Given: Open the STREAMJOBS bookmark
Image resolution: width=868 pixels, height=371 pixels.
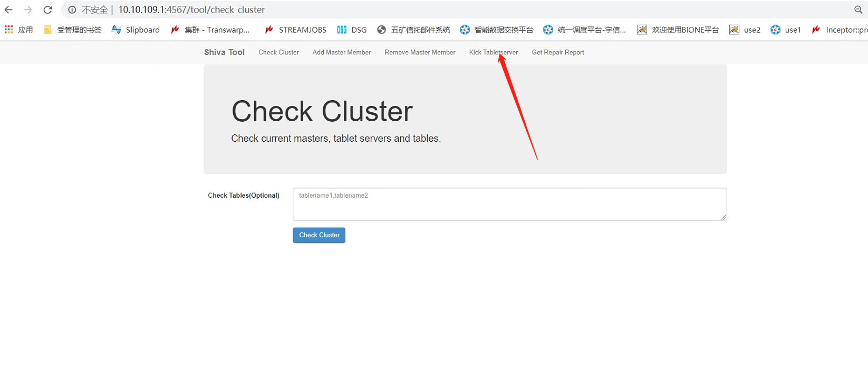Looking at the screenshot, I should [x=295, y=30].
